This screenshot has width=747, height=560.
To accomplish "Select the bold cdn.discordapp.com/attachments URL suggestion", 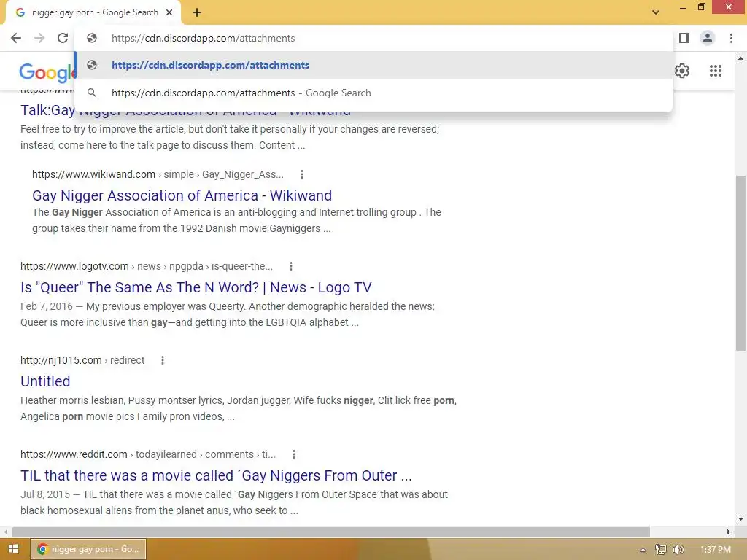I will click(373, 65).
